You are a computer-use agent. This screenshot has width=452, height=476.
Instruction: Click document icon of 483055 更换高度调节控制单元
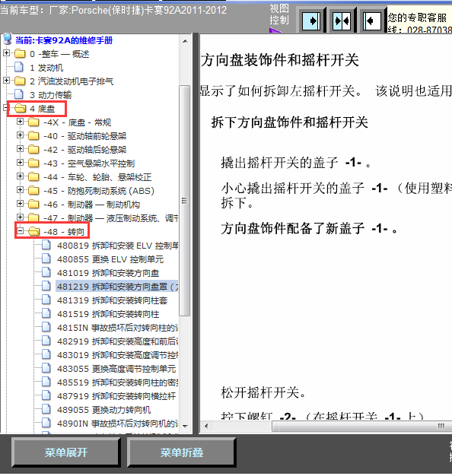pos(46,368)
